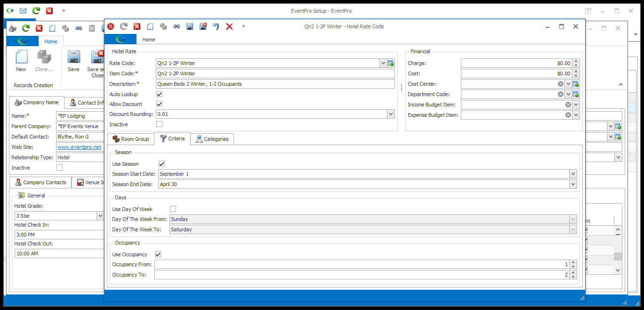Open the Department Code dropdown list
644x310 pixels.
click(568, 94)
